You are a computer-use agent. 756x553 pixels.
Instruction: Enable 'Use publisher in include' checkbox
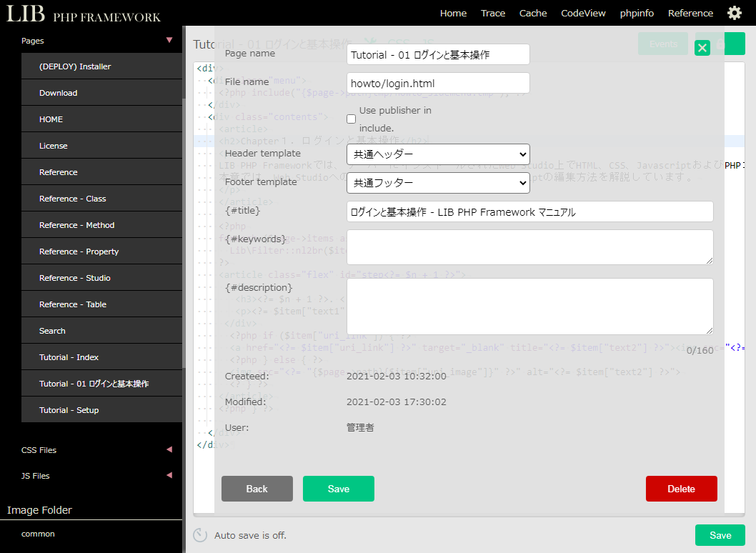point(352,119)
